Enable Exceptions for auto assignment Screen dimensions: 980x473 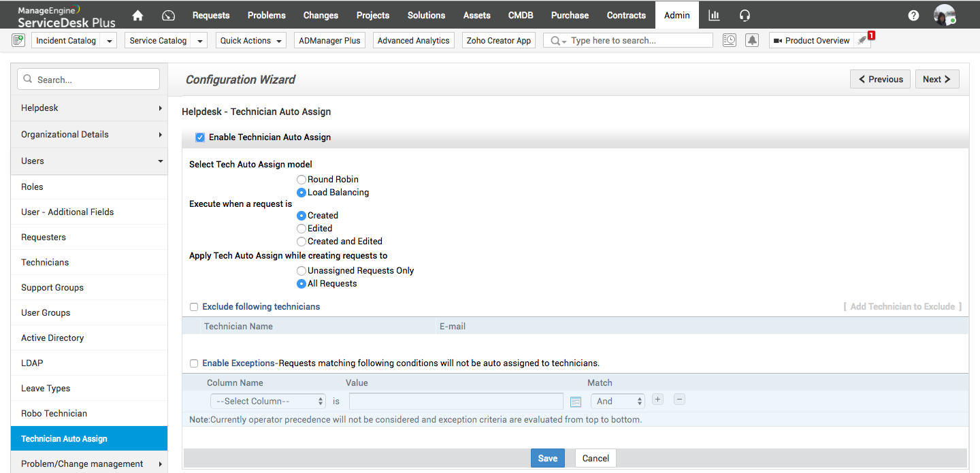[x=194, y=363]
